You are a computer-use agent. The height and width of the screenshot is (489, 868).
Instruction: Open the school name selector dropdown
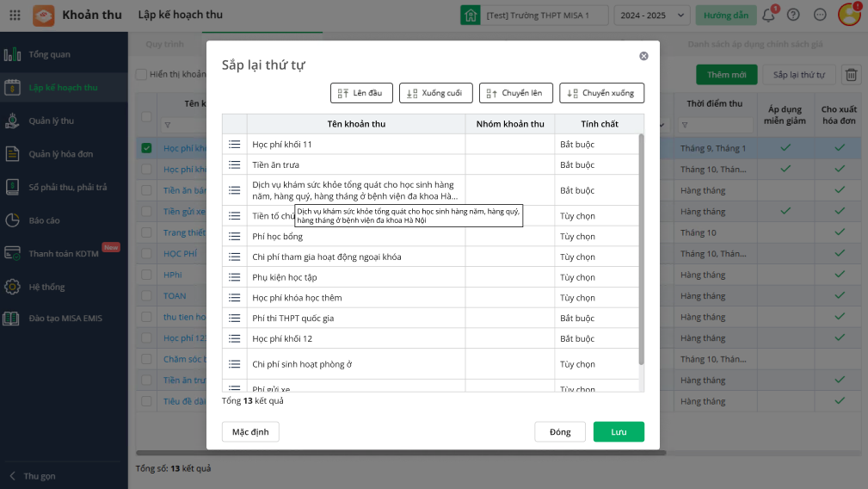[535, 15]
